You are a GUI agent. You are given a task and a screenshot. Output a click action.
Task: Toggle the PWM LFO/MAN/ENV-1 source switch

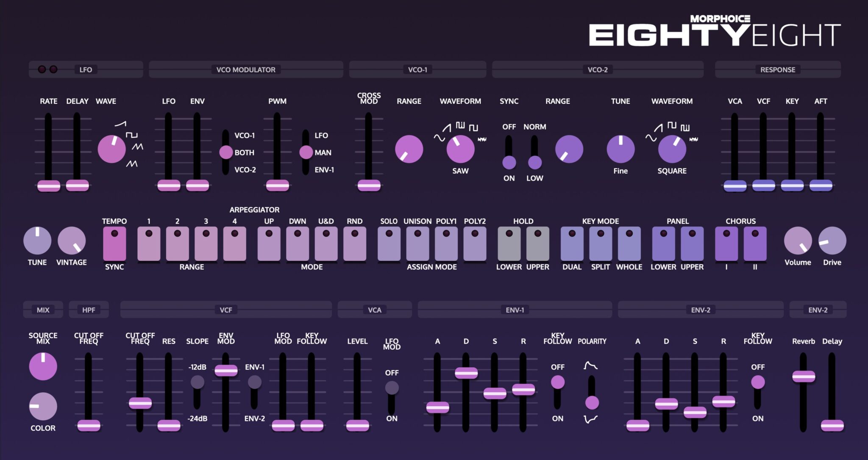306,152
